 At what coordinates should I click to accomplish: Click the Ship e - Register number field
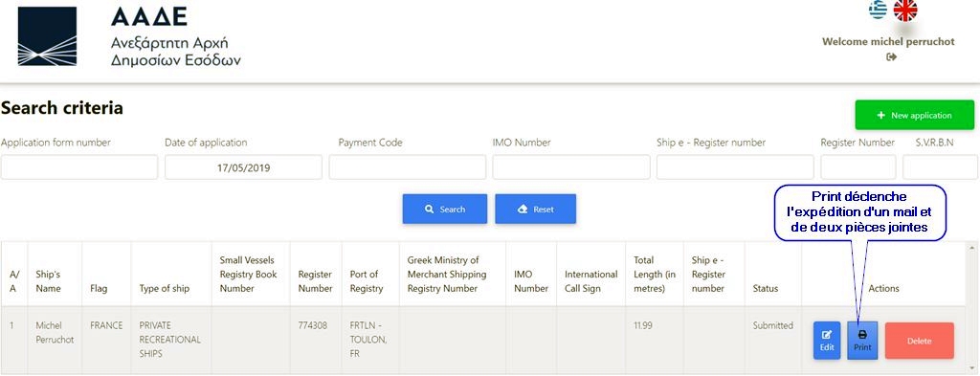(735, 167)
